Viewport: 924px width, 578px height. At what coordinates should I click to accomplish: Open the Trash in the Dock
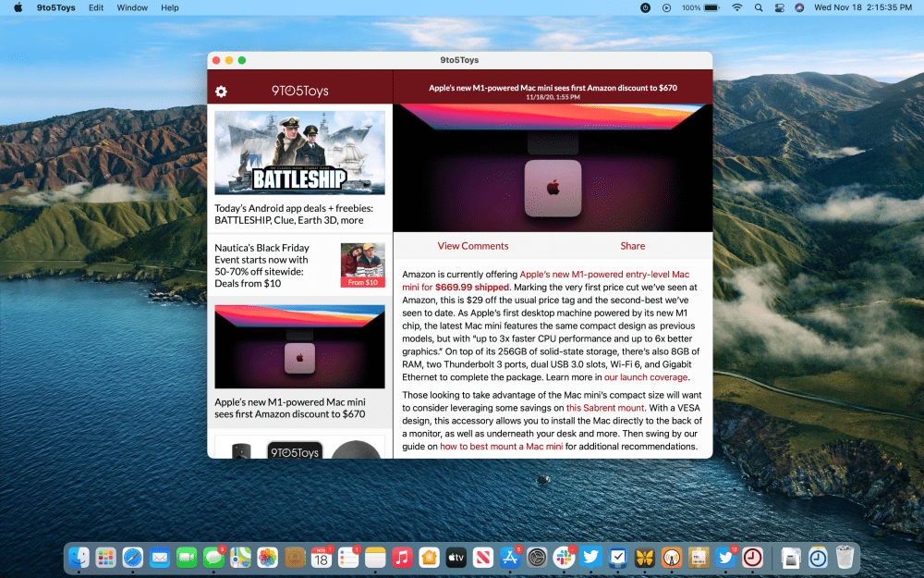click(x=845, y=557)
